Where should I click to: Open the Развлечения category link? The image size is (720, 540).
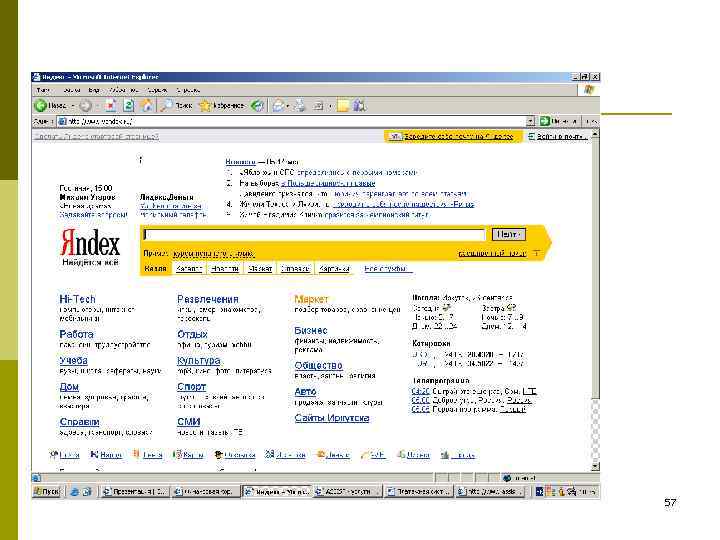coord(208,299)
